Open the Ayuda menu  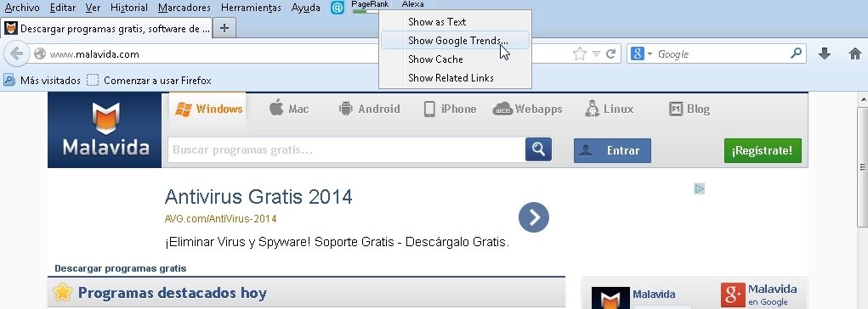point(305,8)
